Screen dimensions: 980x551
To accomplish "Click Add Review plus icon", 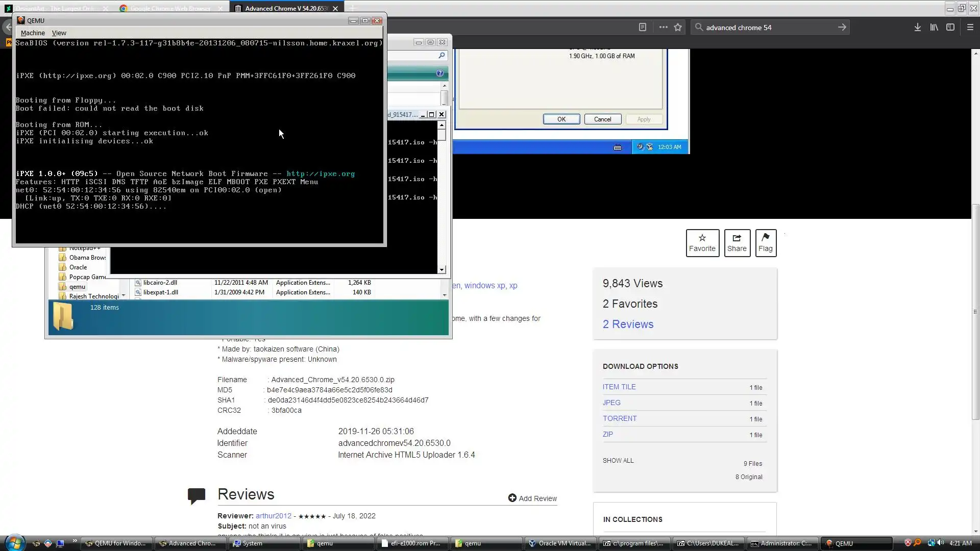I will click(512, 498).
